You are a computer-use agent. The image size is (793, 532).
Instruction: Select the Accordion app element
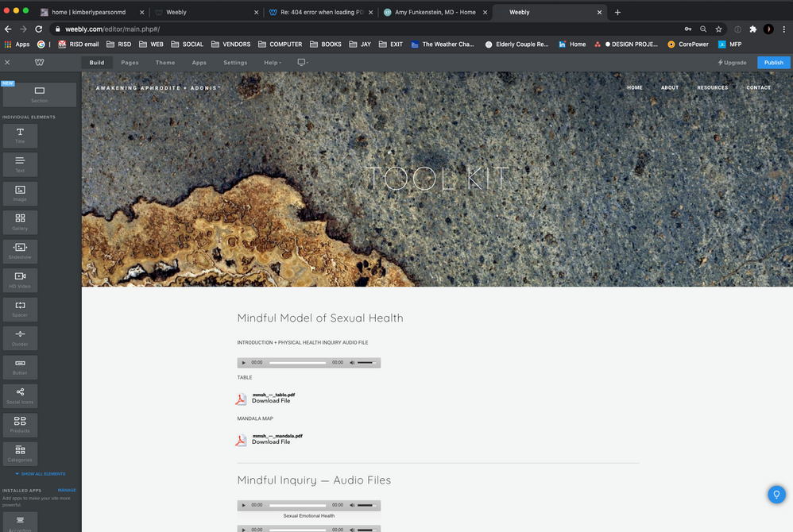pos(20,522)
